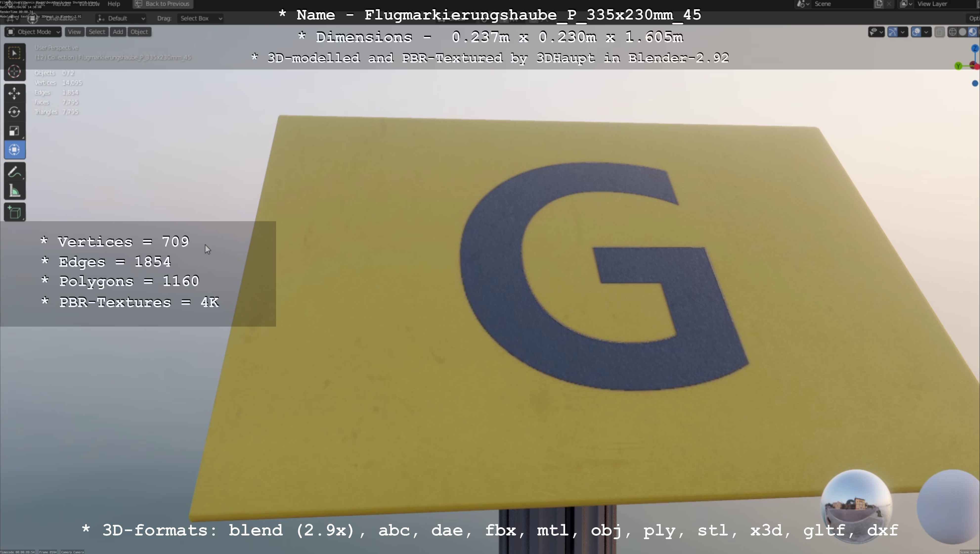The width and height of the screenshot is (980, 554).
Task: Choose the Scale tool
Action: (14, 131)
